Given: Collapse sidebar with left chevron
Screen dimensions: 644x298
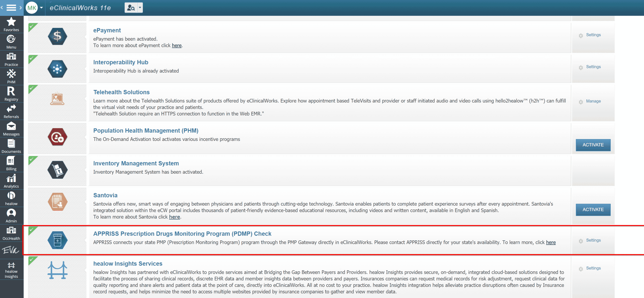Looking at the screenshot, I should click(2, 8).
